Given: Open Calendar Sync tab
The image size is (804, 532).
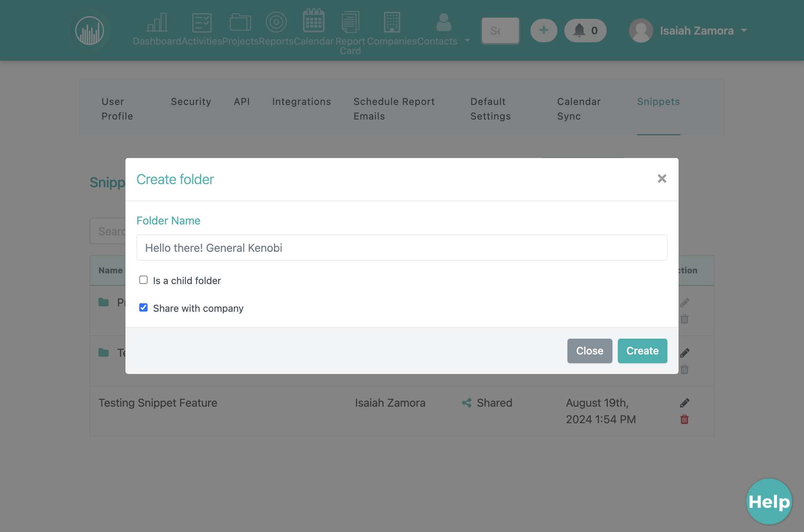Looking at the screenshot, I should click(x=579, y=109).
